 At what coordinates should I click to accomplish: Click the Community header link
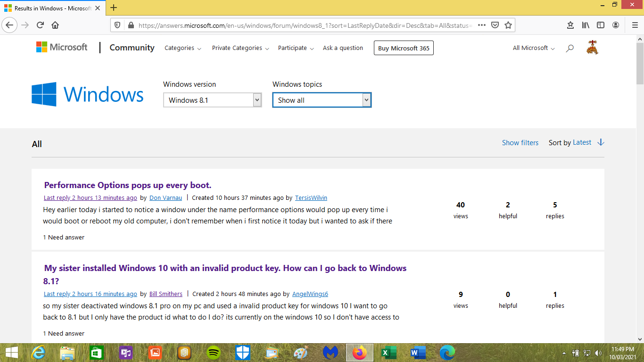click(x=132, y=48)
